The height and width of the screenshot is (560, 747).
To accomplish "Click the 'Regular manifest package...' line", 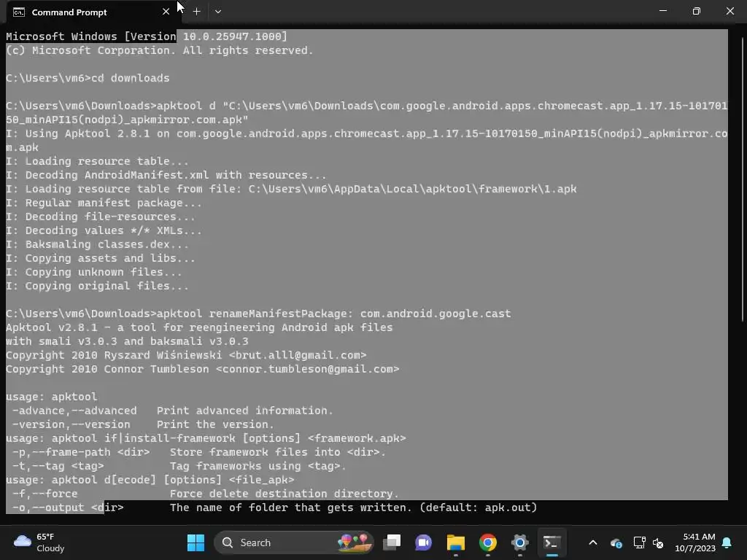I will point(104,203).
